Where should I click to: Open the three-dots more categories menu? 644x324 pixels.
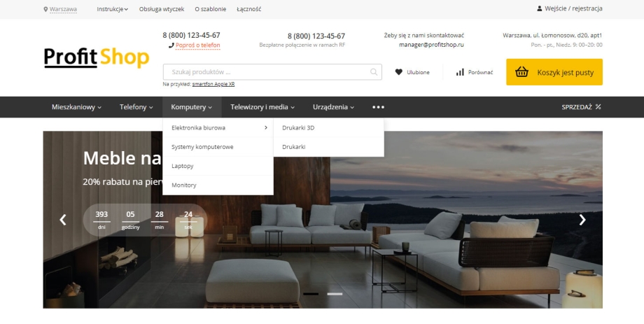coord(378,107)
